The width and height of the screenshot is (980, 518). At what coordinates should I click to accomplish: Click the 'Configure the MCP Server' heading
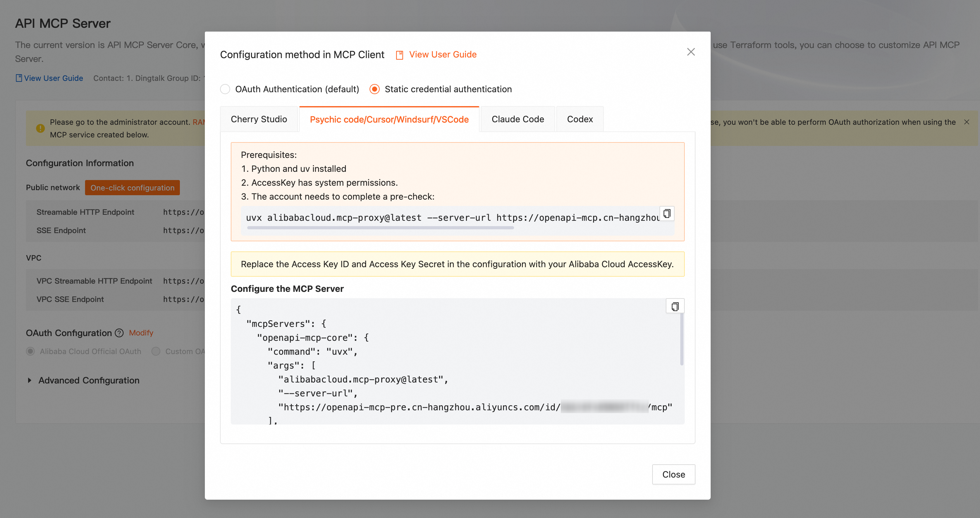(287, 289)
